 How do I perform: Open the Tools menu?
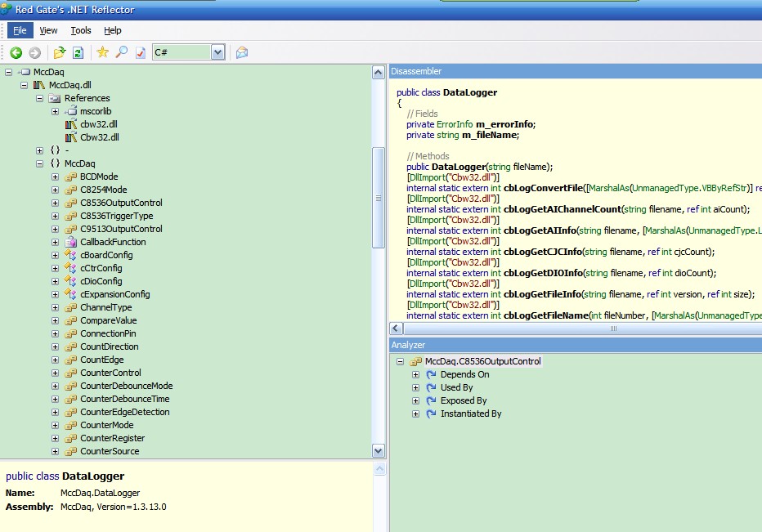coord(81,30)
